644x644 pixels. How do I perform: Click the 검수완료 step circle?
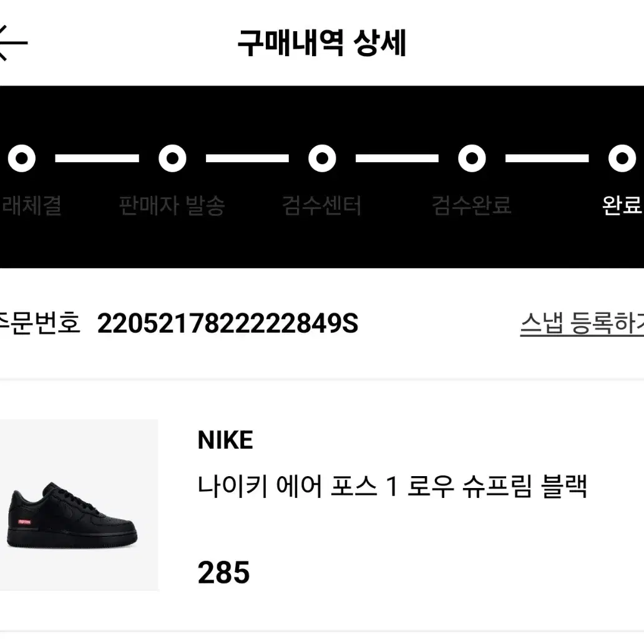click(x=472, y=158)
